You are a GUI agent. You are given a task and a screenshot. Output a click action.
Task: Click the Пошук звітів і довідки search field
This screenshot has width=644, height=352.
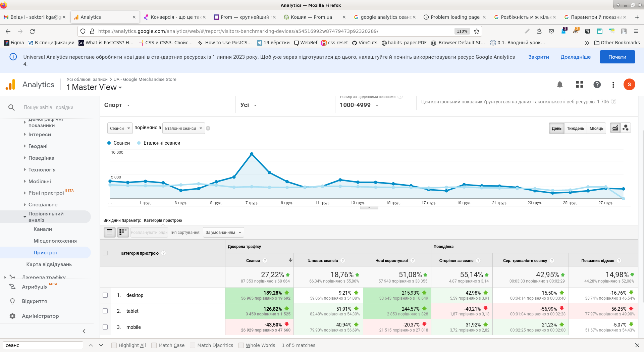click(x=49, y=107)
